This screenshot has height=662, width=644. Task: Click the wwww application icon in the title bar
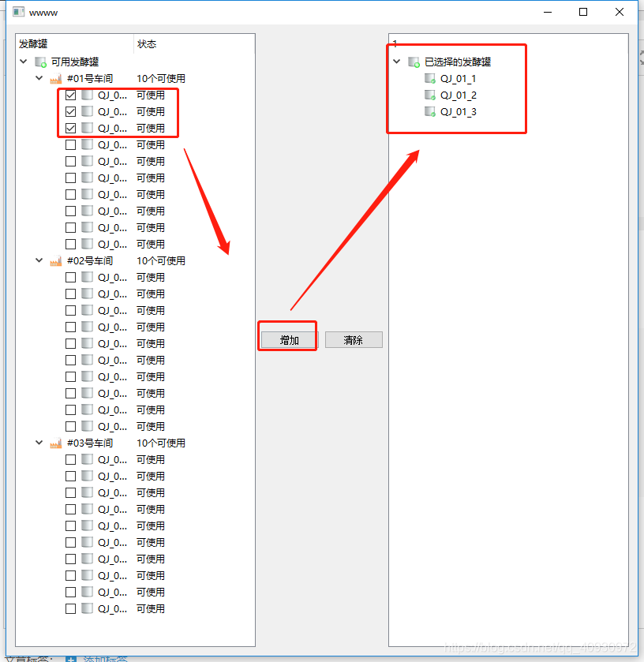[x=17, y=12]
